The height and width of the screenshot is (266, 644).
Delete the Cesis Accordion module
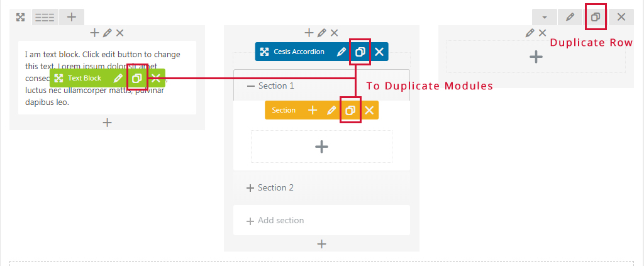[379, 52]
